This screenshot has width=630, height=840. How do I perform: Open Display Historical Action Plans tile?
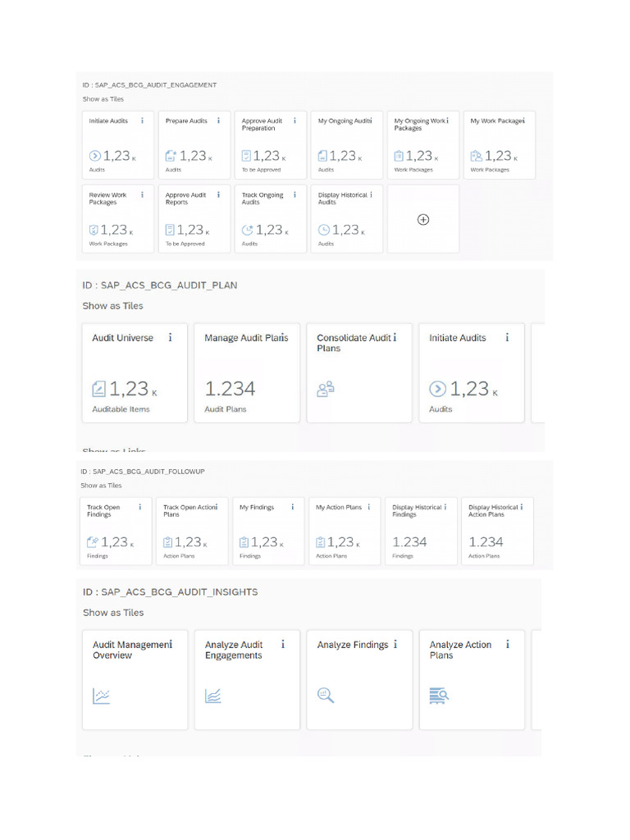497,531
